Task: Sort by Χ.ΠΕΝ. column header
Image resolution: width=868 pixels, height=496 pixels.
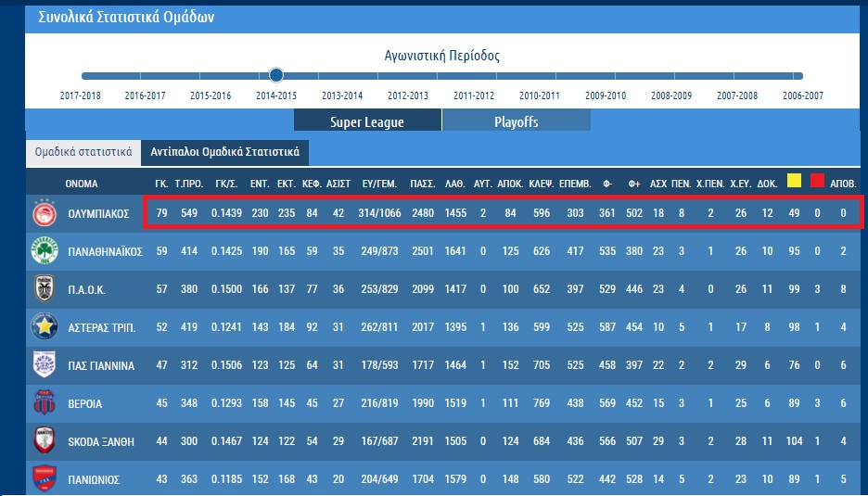Action: point(710,184)
